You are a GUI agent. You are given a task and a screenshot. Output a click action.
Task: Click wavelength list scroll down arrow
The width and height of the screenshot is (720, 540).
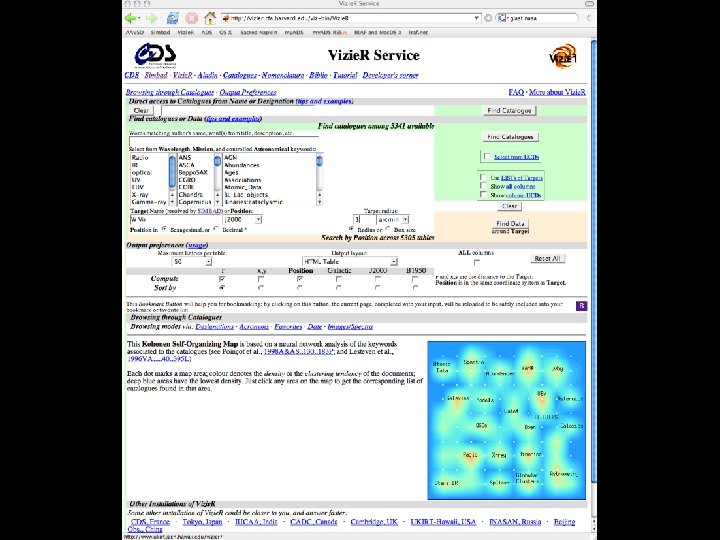[172, 202]
